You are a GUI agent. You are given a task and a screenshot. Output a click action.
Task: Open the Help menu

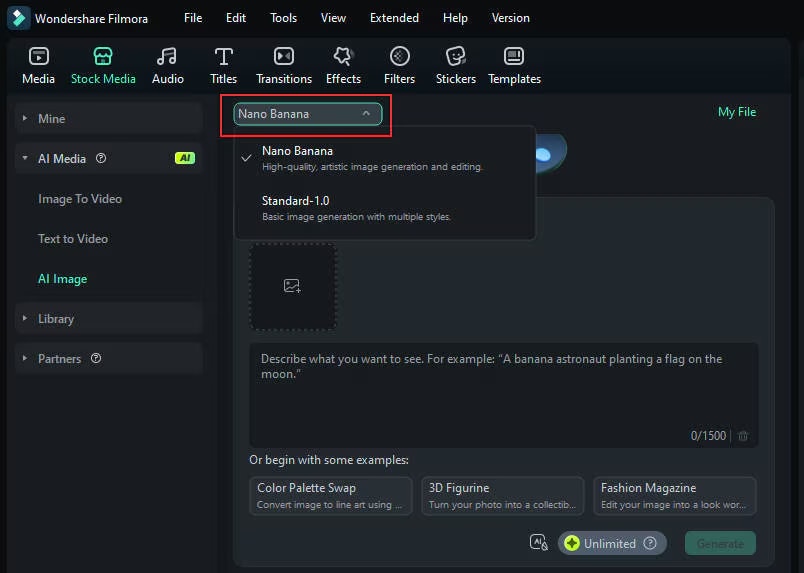pos(455,18)
